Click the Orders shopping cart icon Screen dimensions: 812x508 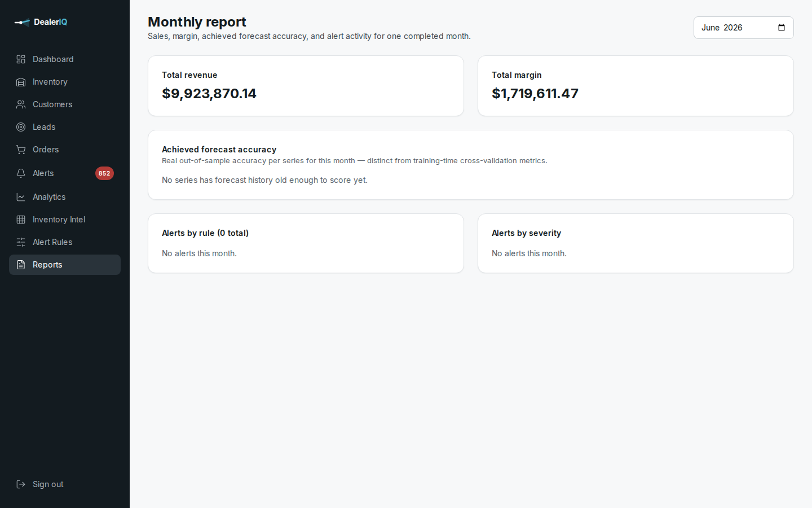click(x=21, y=150)
